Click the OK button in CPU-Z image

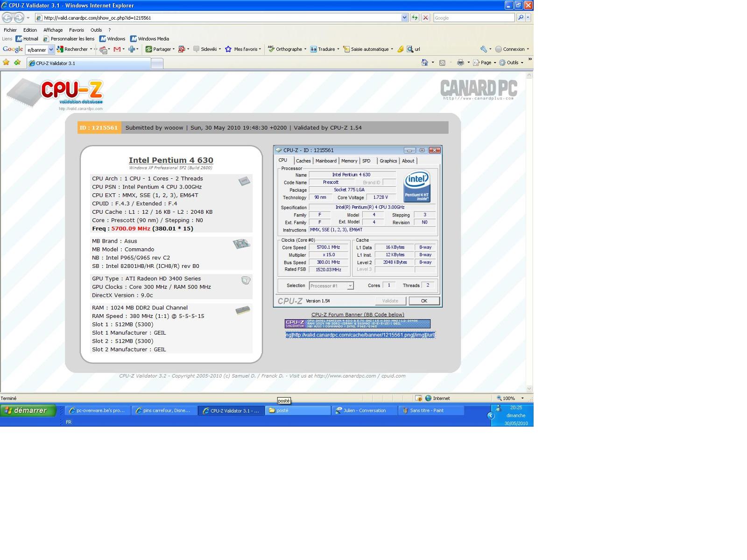[424, 301]
